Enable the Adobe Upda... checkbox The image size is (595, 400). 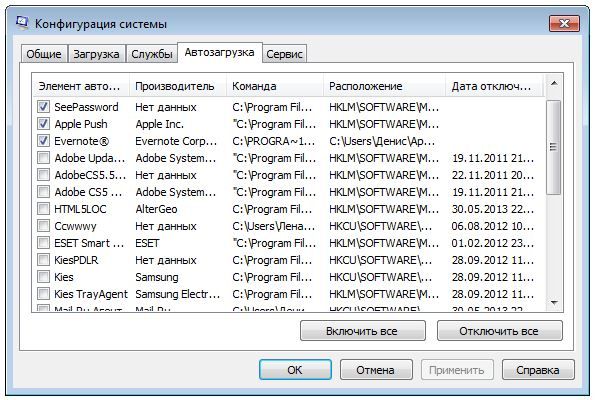[43, 157]
